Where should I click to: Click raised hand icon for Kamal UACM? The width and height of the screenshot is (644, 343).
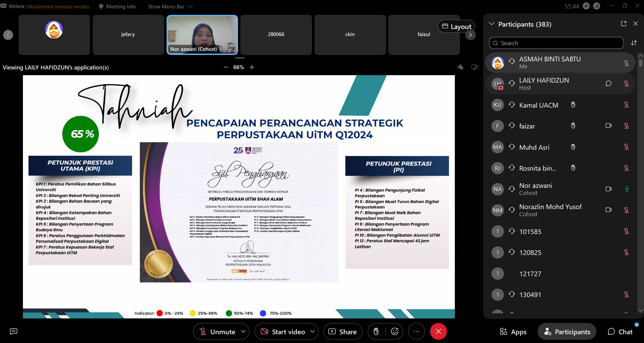[x=573, y=105]
